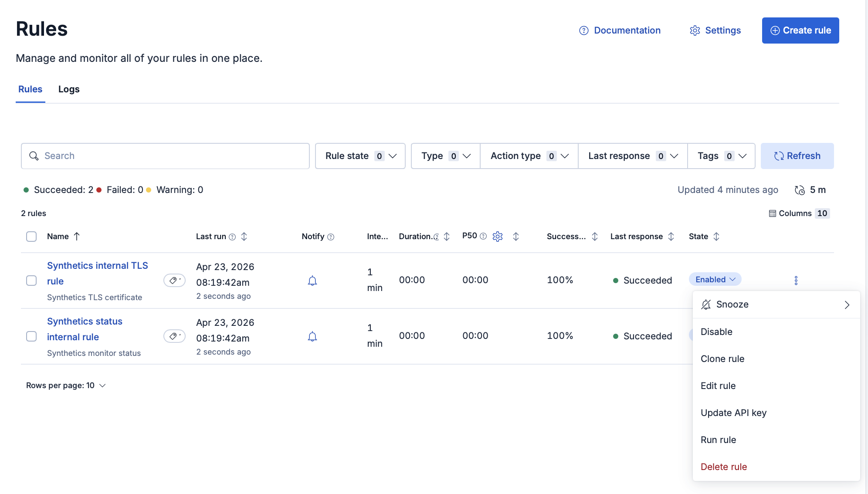Viewport: 868px width, 494px height.
Task: Click the gear icon beside the P50 column
Action: coord(498,236)
